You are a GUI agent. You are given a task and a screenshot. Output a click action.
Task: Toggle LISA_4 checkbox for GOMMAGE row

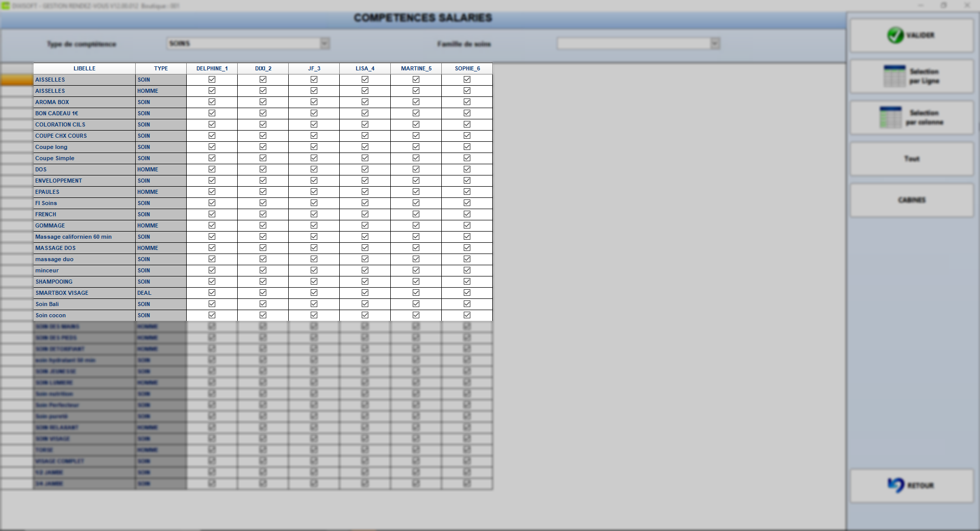365,225
